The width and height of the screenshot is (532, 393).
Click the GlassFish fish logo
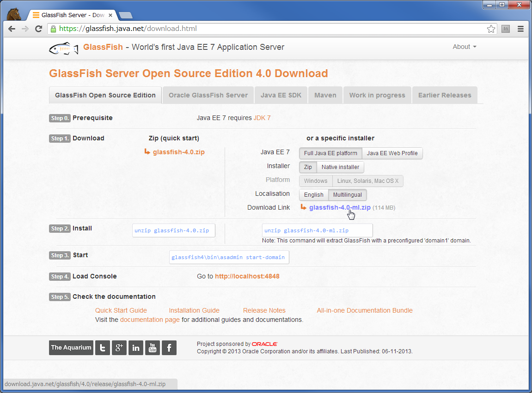(63, 48)
